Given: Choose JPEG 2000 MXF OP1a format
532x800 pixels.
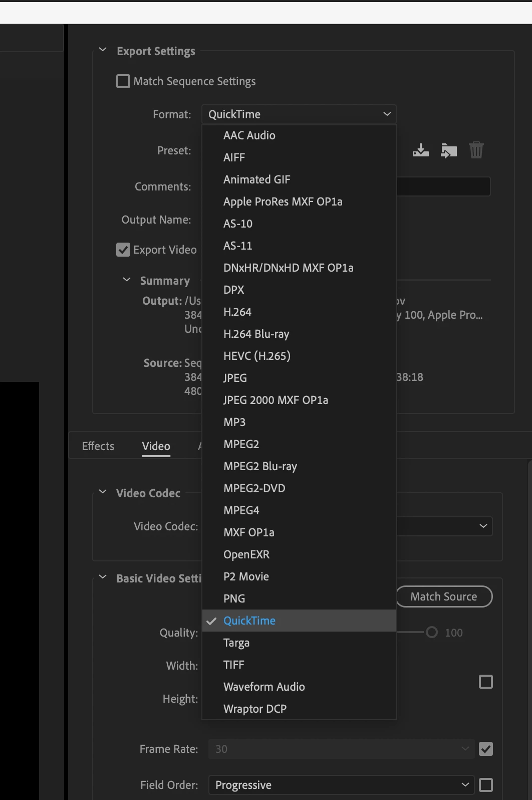Looking at the screenshot, I should point(299,400).
